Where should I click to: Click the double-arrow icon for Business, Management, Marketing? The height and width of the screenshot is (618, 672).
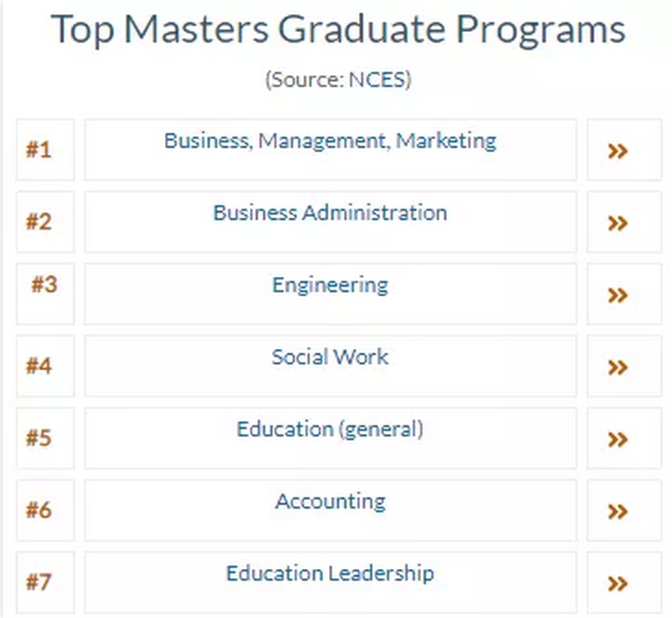tap(617, 151)
